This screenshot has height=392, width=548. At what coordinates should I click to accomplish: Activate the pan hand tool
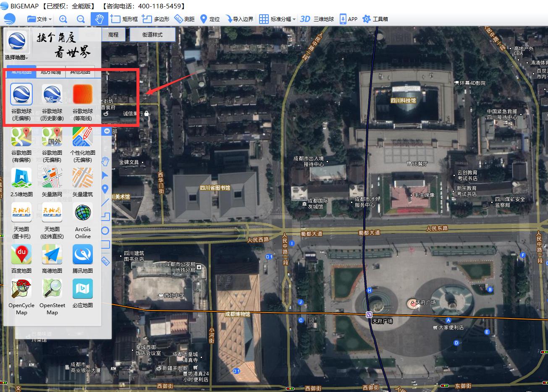coord(99,19)
